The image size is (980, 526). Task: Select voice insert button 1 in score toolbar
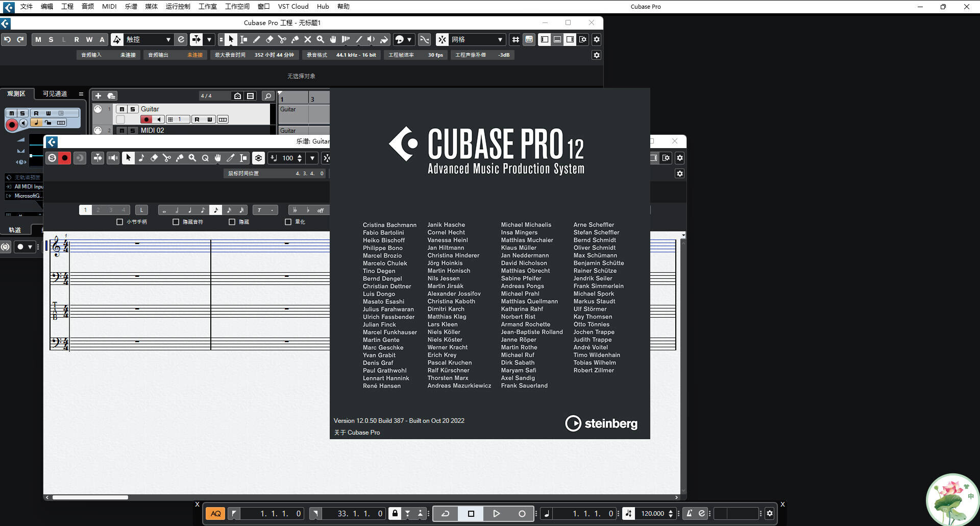click(85, 210)
